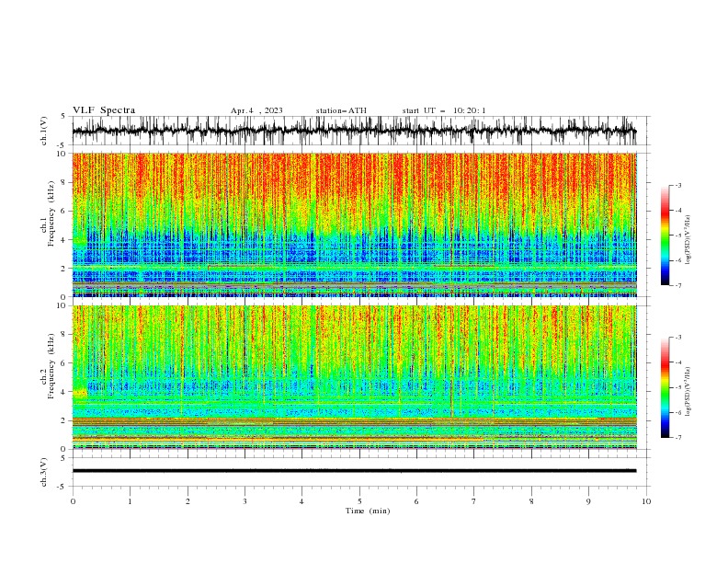Click the "-7" label on upper colorbar
This screenshot has width=728, height=563.
[x=678, y=285]
